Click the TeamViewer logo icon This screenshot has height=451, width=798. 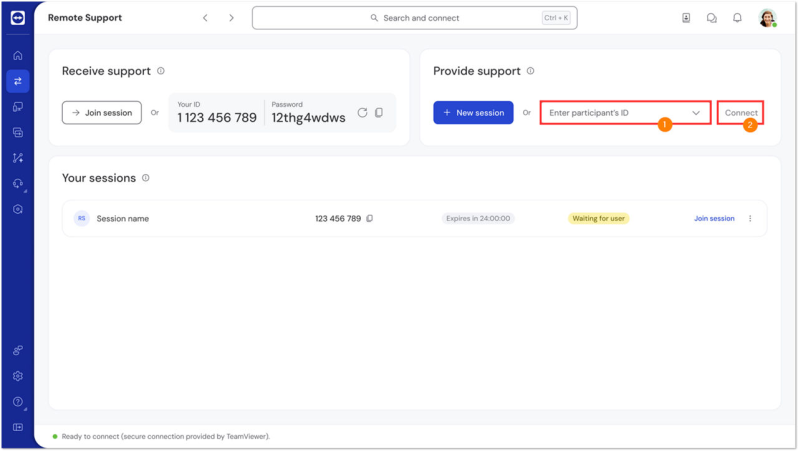tap(17, 18)
